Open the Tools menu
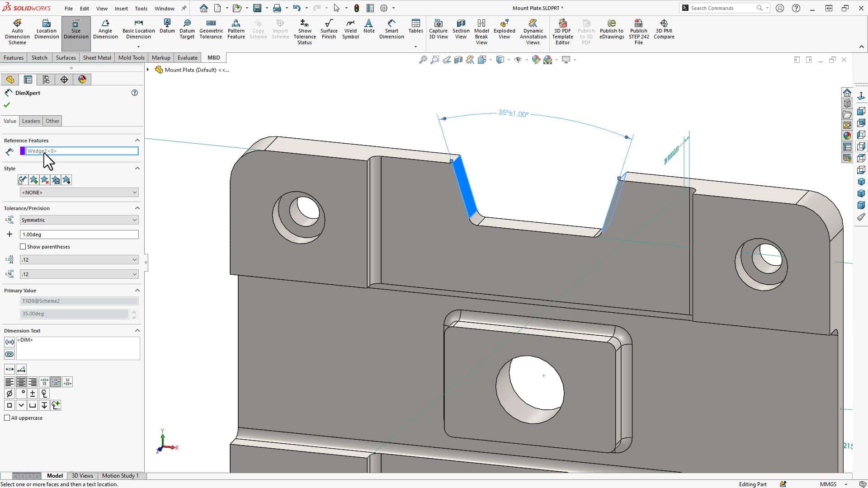The height and width of the screenshot is (488, 868). click(x=141, y=8)
